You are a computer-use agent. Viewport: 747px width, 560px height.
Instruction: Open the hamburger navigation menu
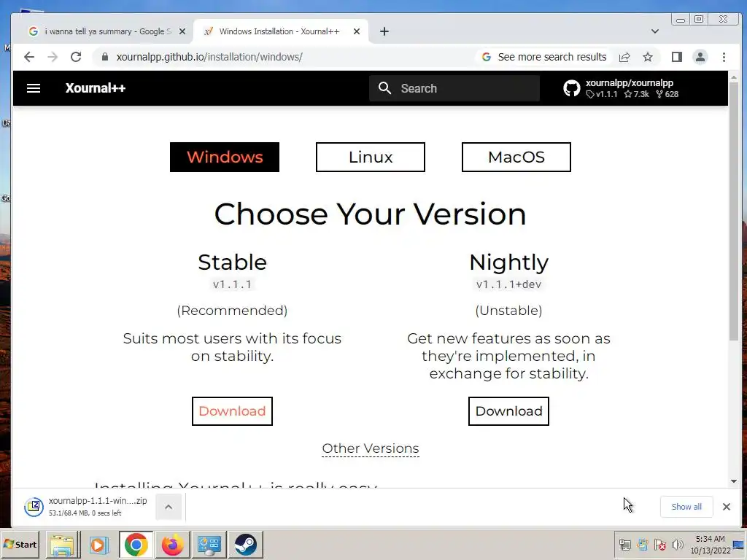(34, 88)
